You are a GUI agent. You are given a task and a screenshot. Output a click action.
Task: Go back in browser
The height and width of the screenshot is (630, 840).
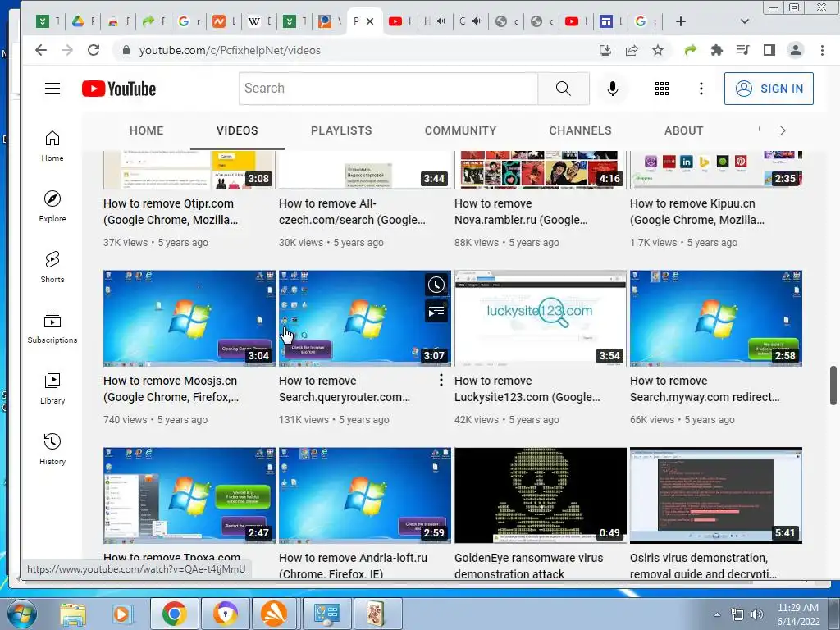41,50
